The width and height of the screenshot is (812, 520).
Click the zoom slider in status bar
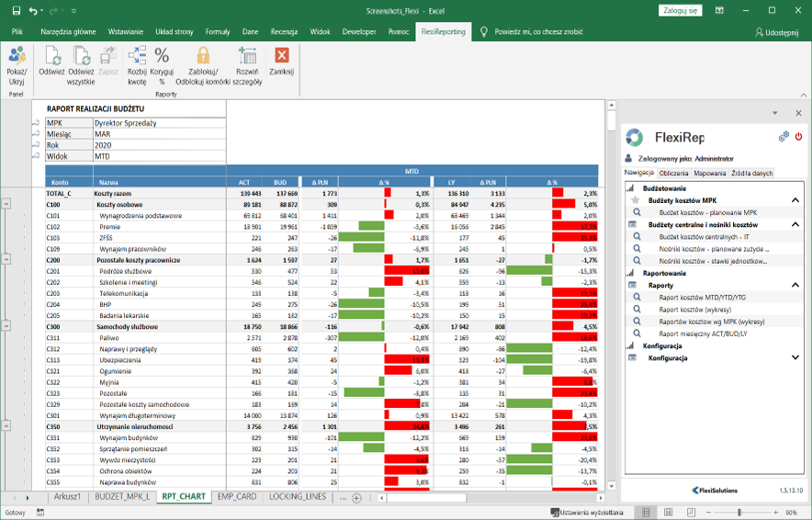(739, 512)
